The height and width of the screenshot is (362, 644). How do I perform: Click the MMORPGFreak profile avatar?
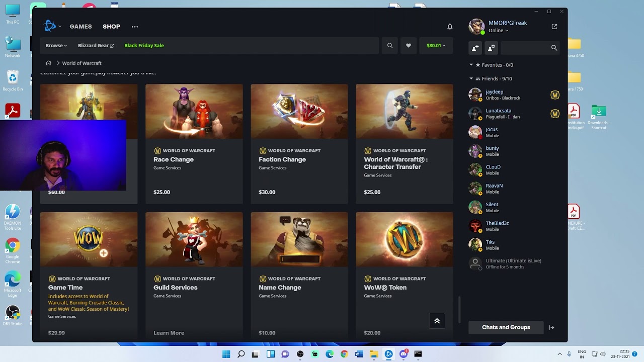pyautogui.click(x=476, y=26)
